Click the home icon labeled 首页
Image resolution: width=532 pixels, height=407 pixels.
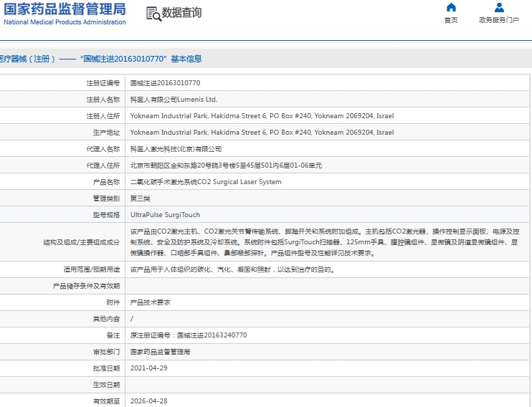451,7
